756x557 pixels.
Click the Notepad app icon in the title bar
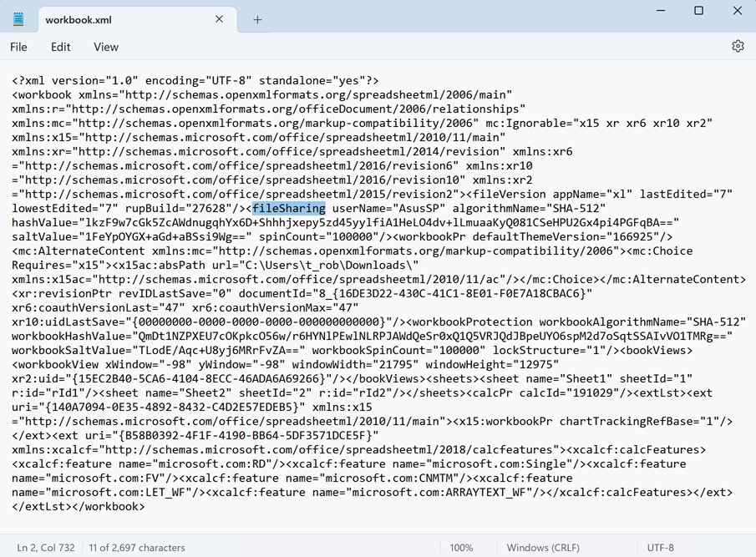(18, 18)
